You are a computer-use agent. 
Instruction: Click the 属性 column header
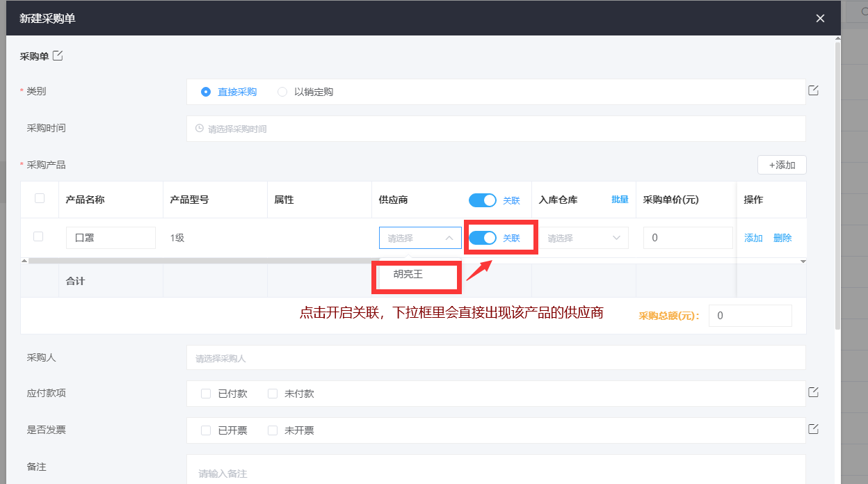point(284,200)
